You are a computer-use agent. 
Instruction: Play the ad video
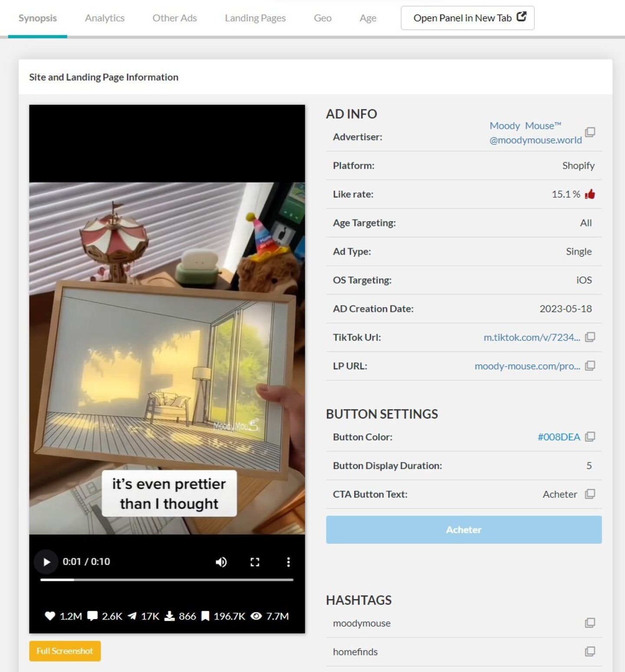(46, 562)
